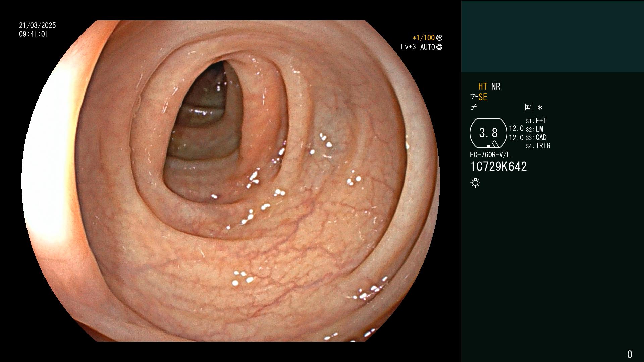Click the scope diameter 3.8 indicator
Viewport: 644px width, 362px height.
(488, 133)
